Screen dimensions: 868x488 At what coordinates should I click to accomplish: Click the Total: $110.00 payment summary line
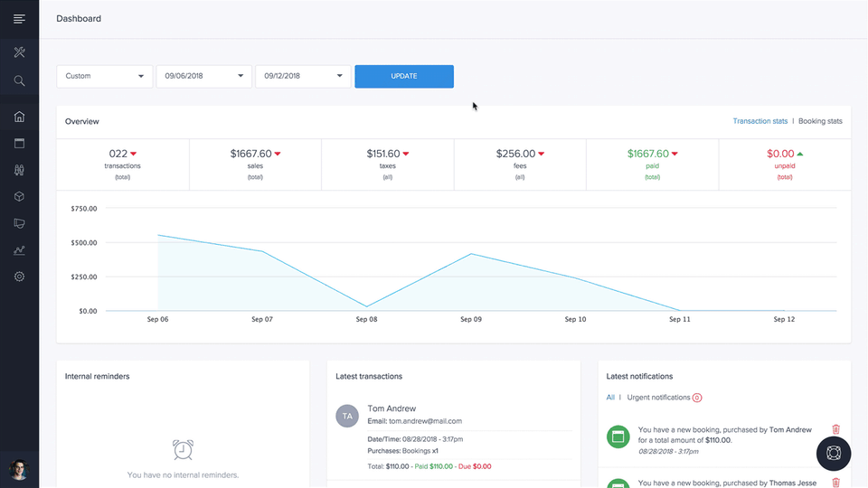[x=429, y=466]
